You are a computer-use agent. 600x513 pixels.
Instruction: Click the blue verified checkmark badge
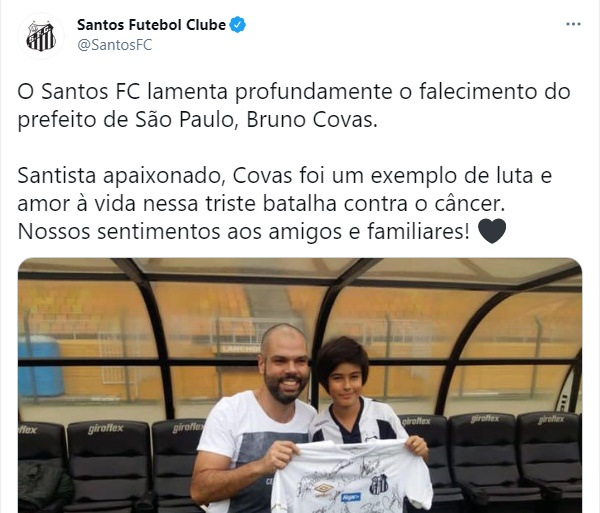click(237, 25)
